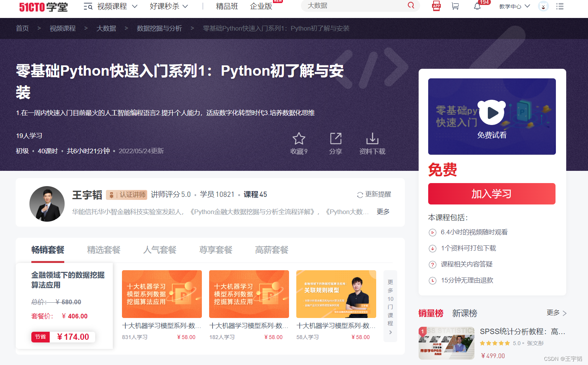Select the 销量榜 ranking tab
This screenshot has width=588, height=365.
(x=431, y=313)
